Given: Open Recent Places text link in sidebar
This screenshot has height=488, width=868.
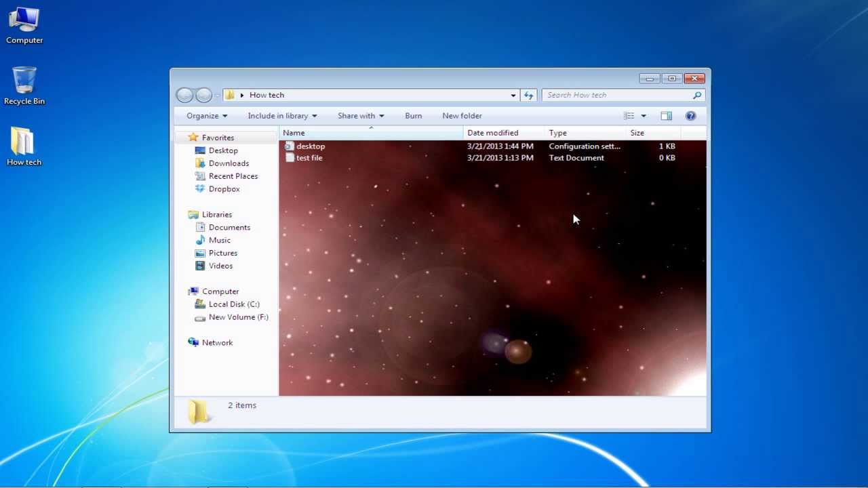Looking at the screenshot, I should (x=233, y=176).
